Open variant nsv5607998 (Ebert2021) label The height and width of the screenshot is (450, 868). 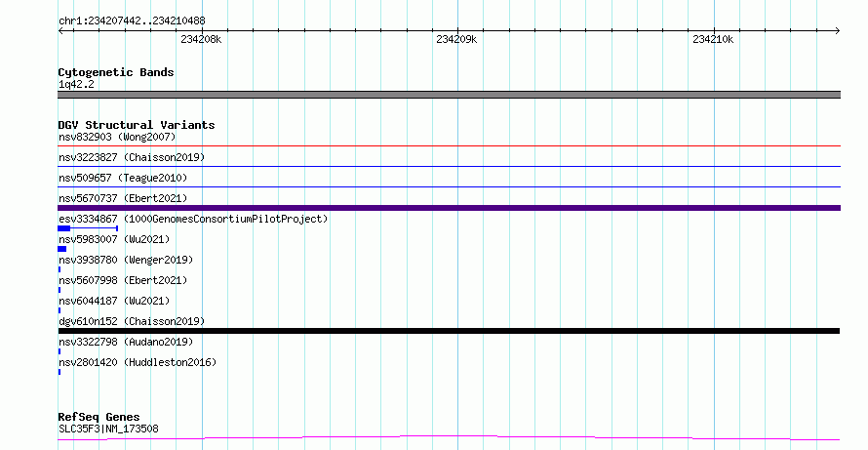123,280
